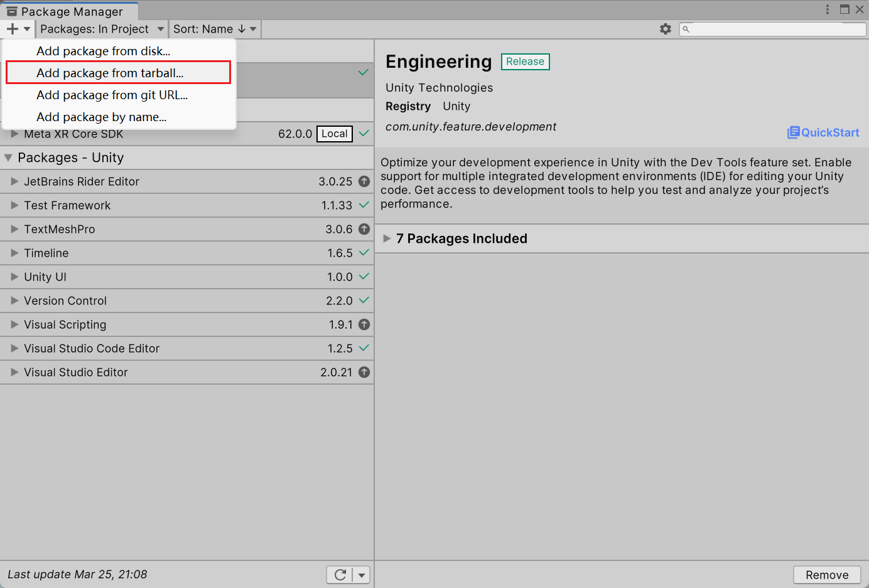Open the Packages: In Project dropdown

[x=102, y=29]
